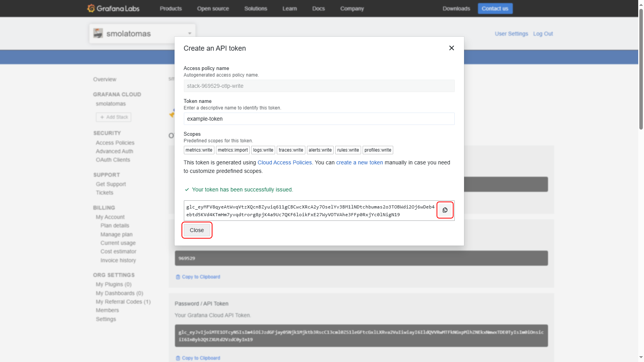Select the rules:write scope tag
The image size is (644, 362).
coord(348,150)
